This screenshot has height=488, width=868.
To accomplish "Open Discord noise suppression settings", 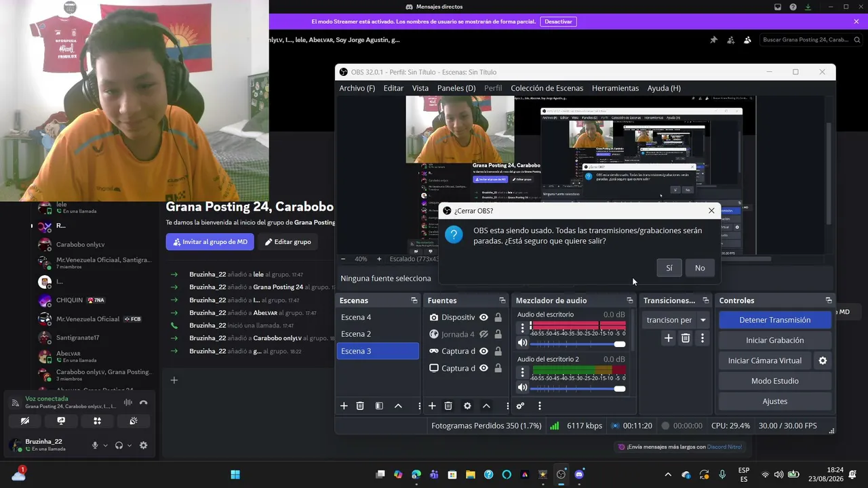I will tap(127, 403).
